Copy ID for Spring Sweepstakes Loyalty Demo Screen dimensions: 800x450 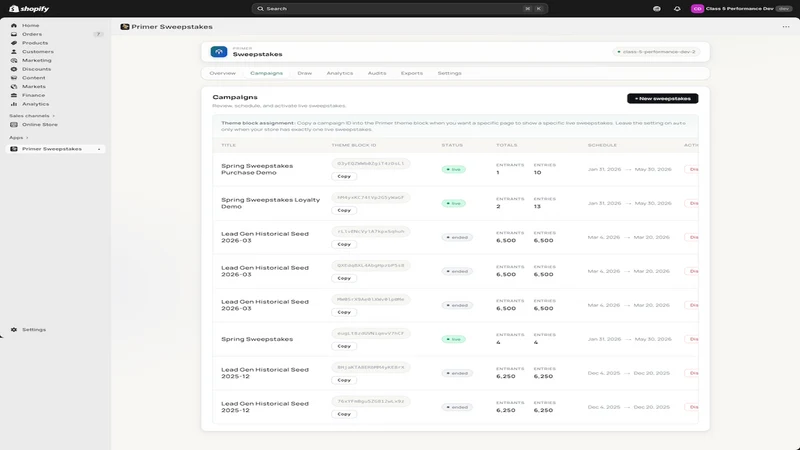point(344,210)
